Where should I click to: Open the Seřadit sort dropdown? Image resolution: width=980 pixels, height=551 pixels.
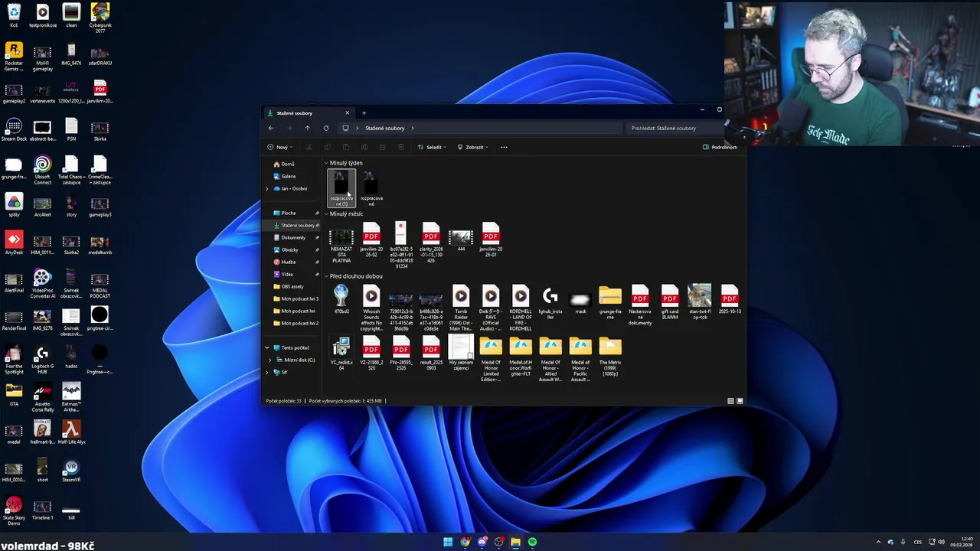[x=431, y=147]
